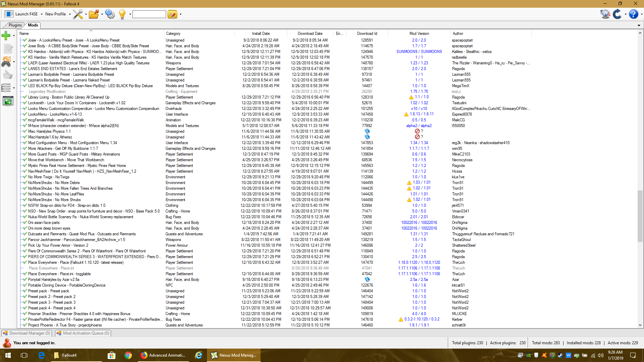Toggle checkmark for Prisoner Shackles mod
This screenshot has height=362, width=644.
[x=25, y=314]
